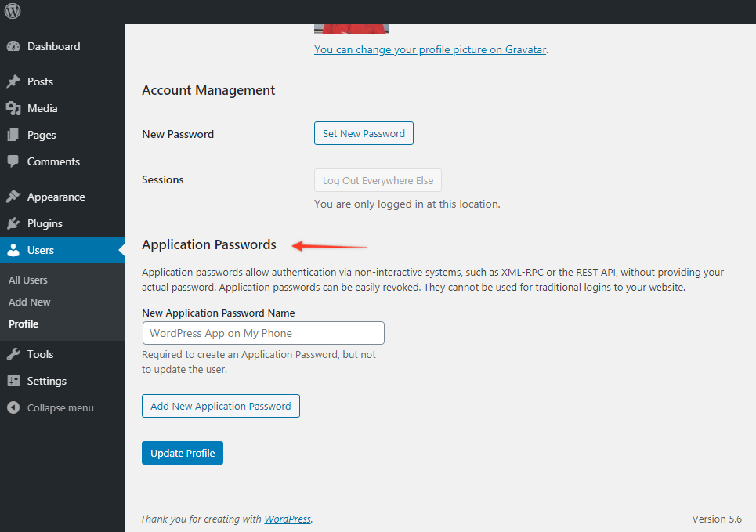Click the Account Management heading
This screenshot has width=756, height=532.
pyautogui.click(x=208, y=90)
